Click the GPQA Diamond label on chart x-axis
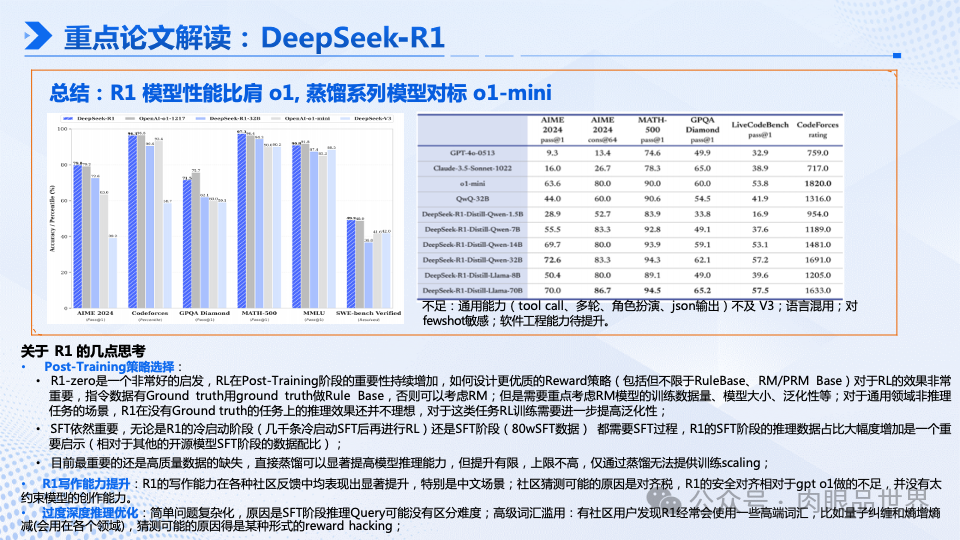Image resolution: width=960 pixels, height=540 pixels. coord(204,315)
